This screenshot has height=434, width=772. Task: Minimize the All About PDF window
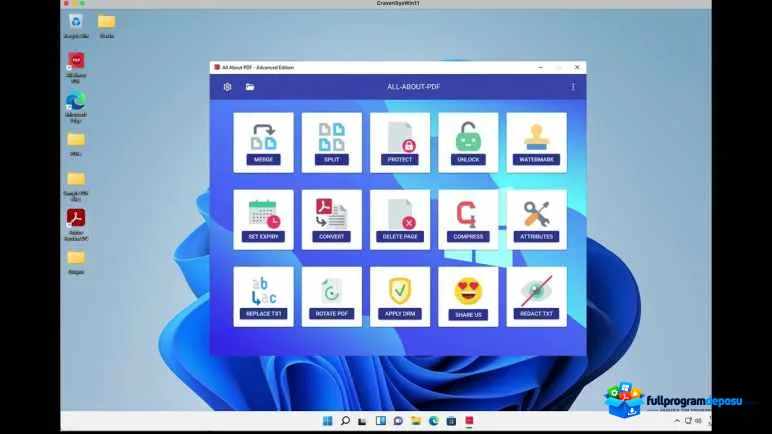click(x=541, y=67)
